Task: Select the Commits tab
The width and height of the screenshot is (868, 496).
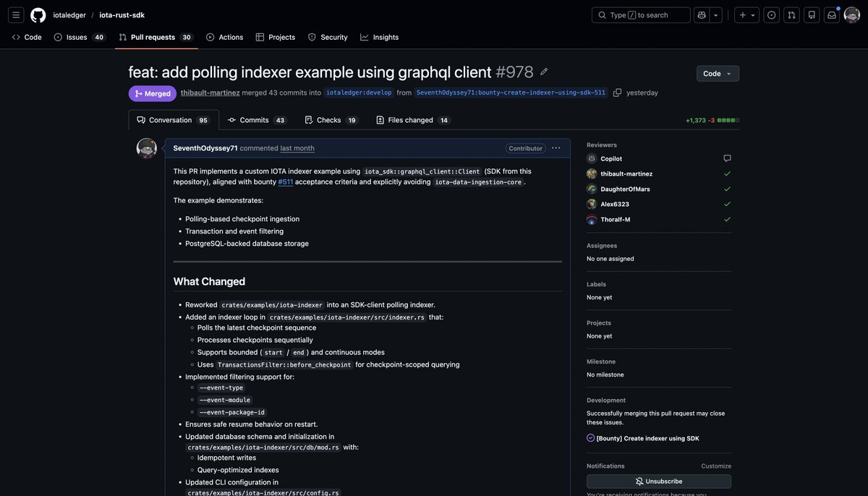Action: (x=256, y=120)
